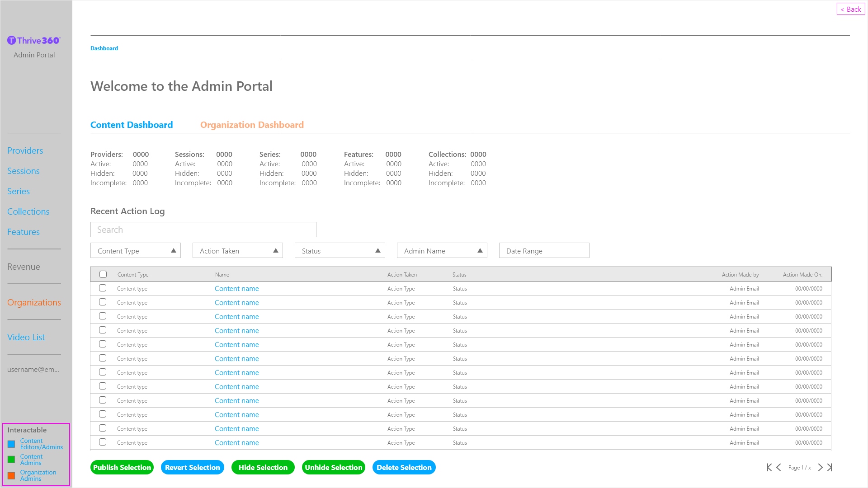Screen dimensions: 868x488
Task: Click the Recent Action Log search field
Action: click(x=203, y=230)
